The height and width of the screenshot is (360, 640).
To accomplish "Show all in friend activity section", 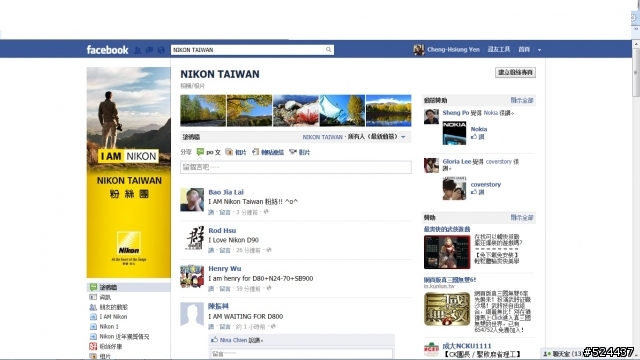I will (522, 100).
